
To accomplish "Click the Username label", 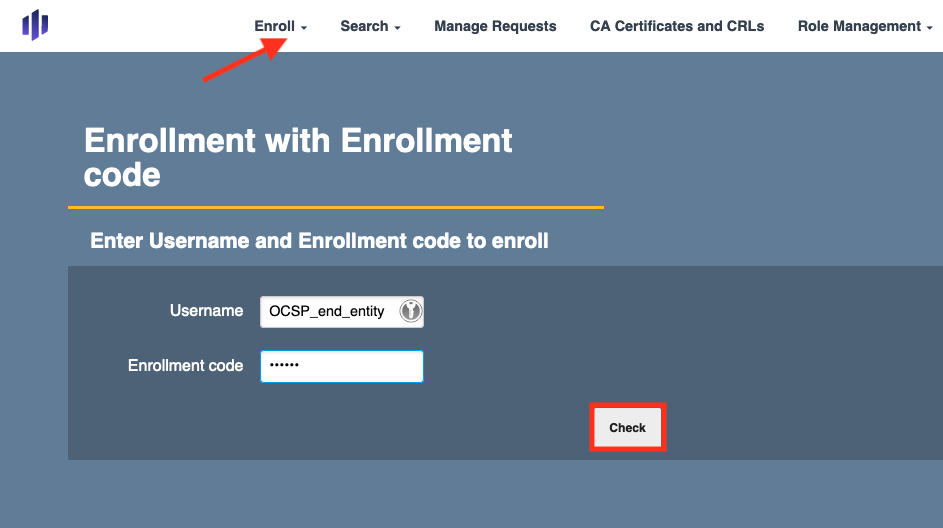I will tap(206, 311).
